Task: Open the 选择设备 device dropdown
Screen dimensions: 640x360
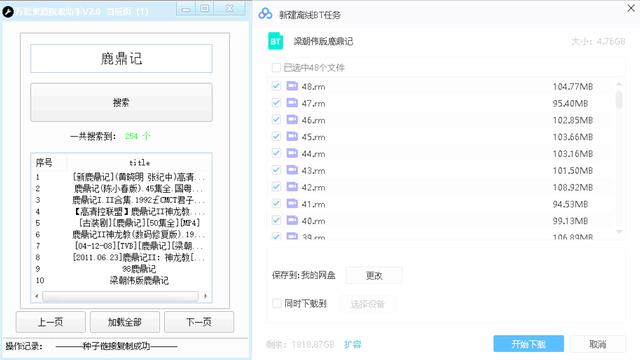Action: (367, 304)
